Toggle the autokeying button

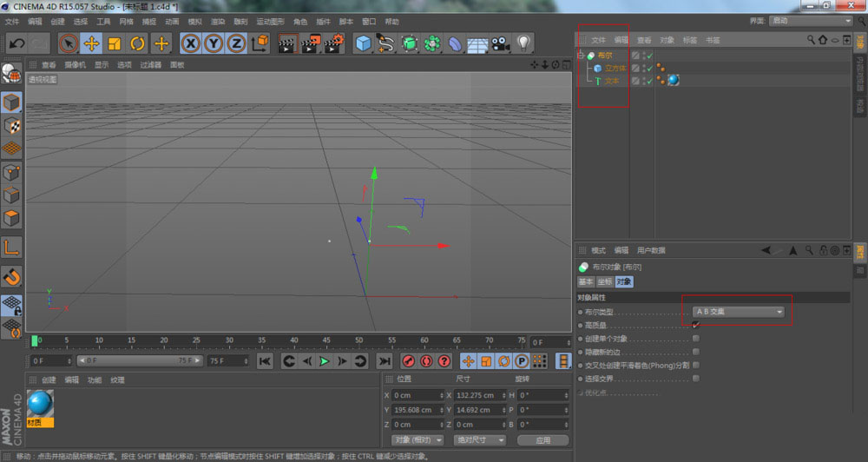426,361
